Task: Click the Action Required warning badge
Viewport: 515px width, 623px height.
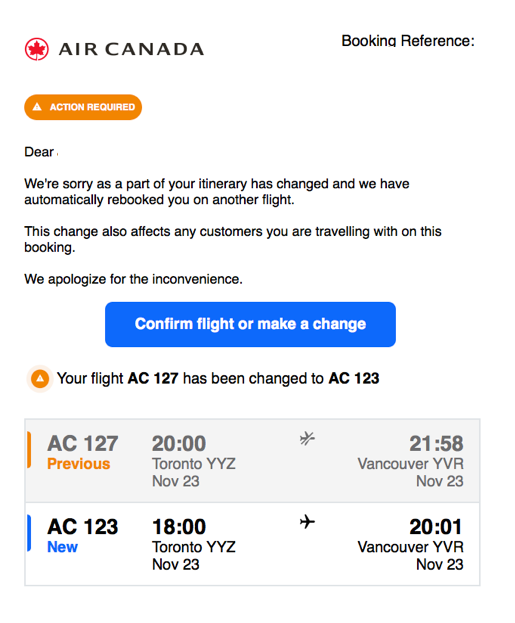Action: (83, 107)
